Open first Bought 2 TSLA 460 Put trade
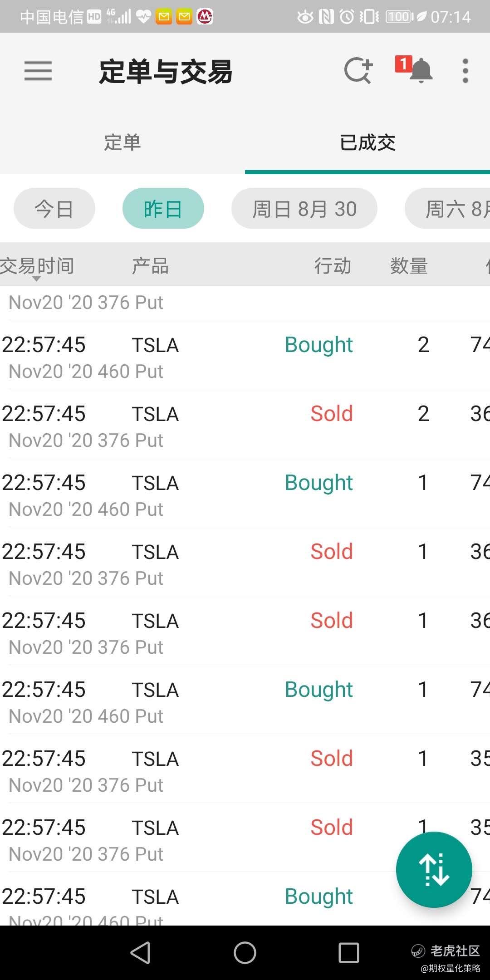The height and width of the screenshot is (980, 490). click(245, 355)
